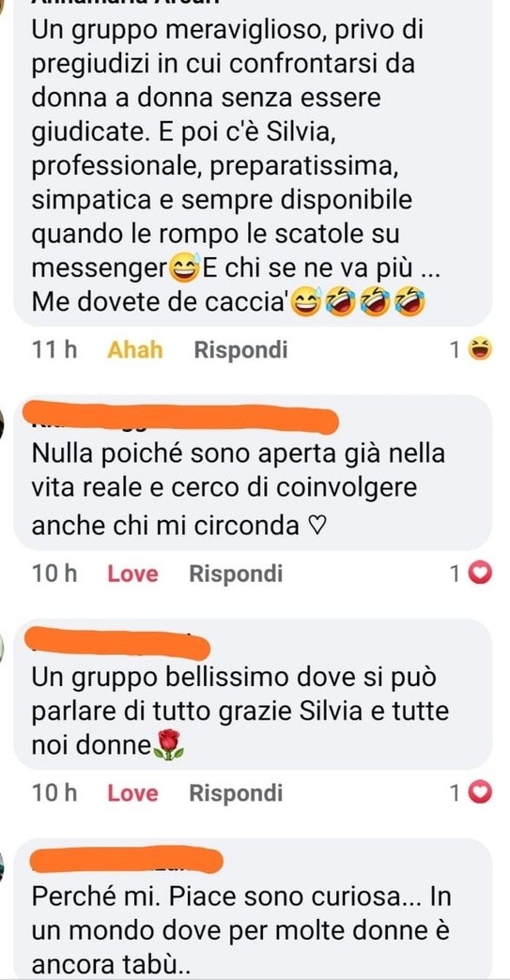Click Rispondi under the 'gruppo bellissimo' comment
Viewport: 510px width, 980px height.
click(x=237, y=793)
